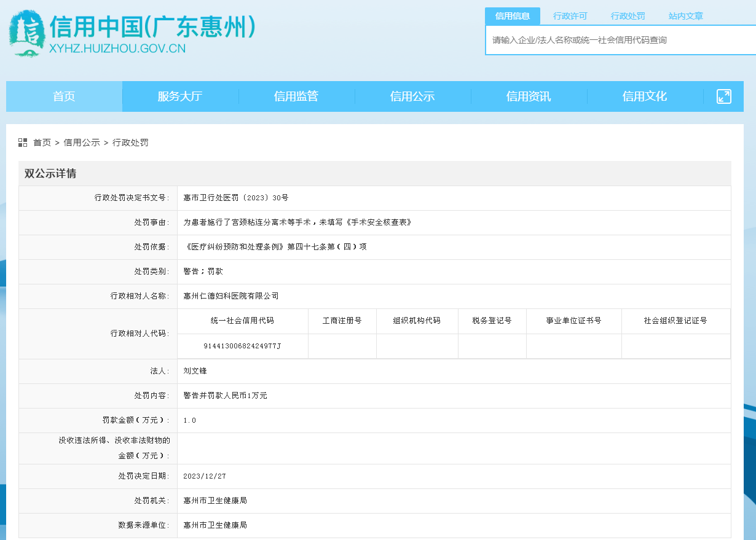The height and width of the screenshot is (540, 756).
Task: Click the 处罚机关 row label
Action: point(152,501)
